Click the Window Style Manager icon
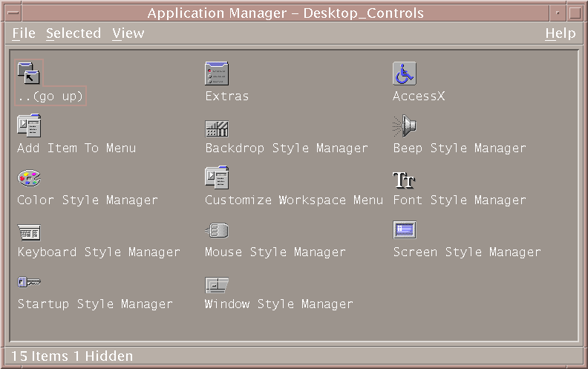This screenshot has width=588, height=369. 217,285
